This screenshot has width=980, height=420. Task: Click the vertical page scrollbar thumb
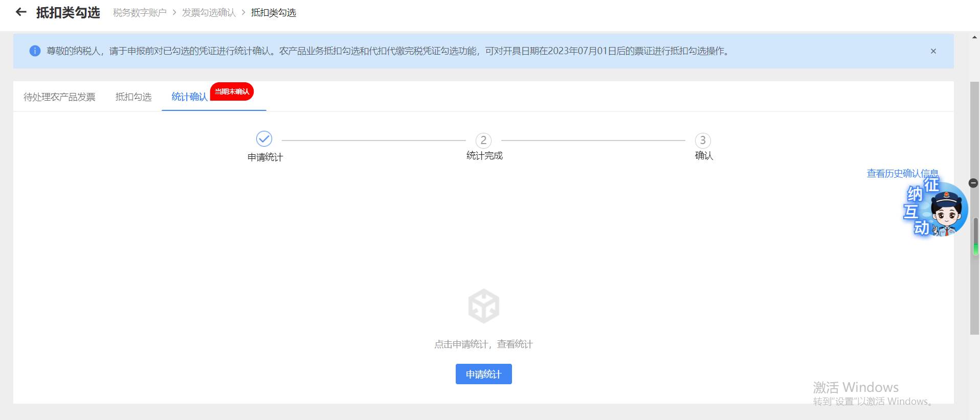click(974, 204)
